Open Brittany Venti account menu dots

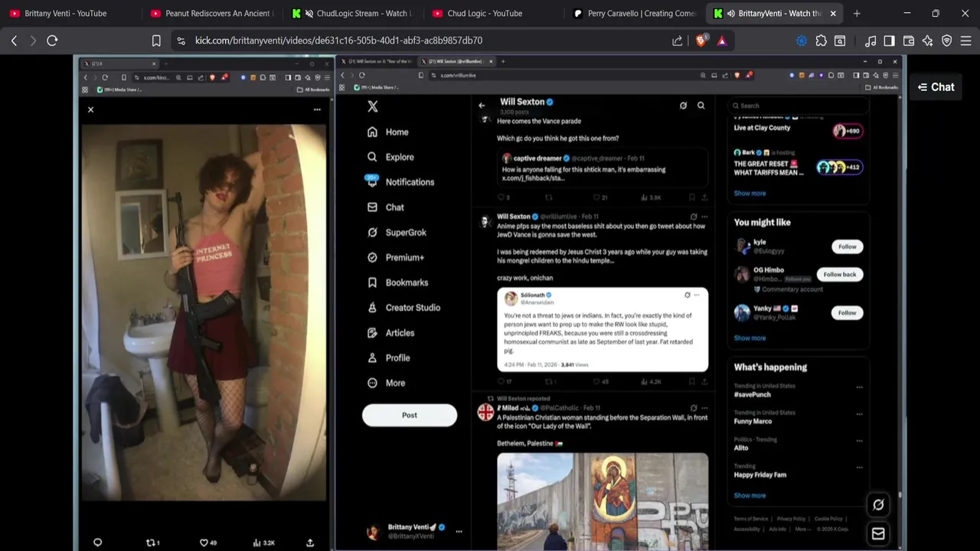click(459, 531)
